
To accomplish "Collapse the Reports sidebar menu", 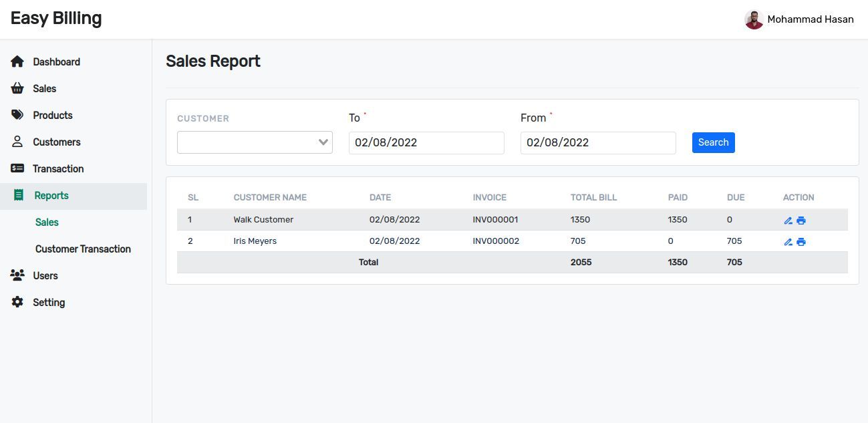I will point(51,196).
